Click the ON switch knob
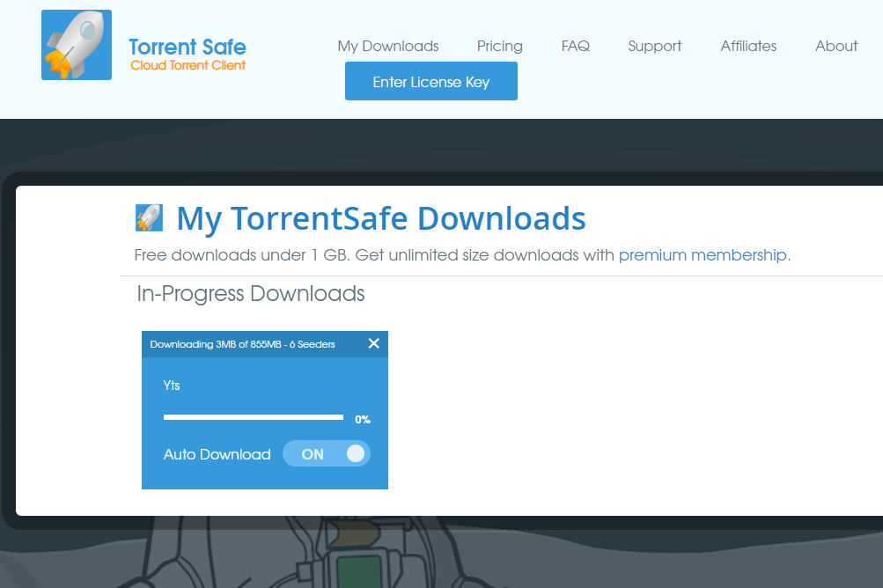 click(354, 453)
